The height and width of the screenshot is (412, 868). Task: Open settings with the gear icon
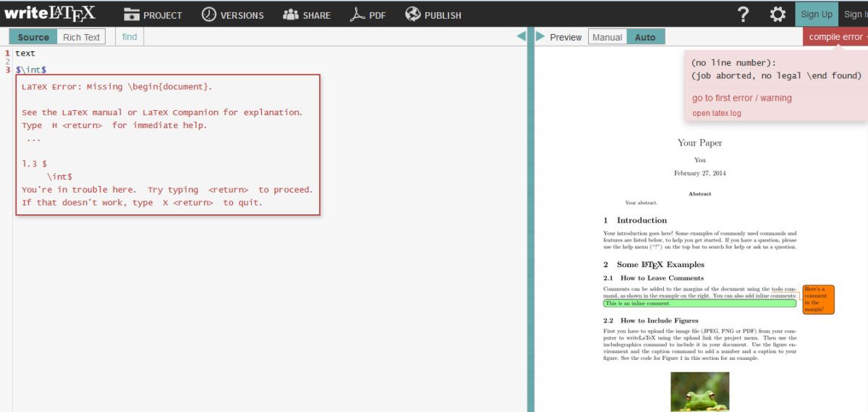pos(778,14)
